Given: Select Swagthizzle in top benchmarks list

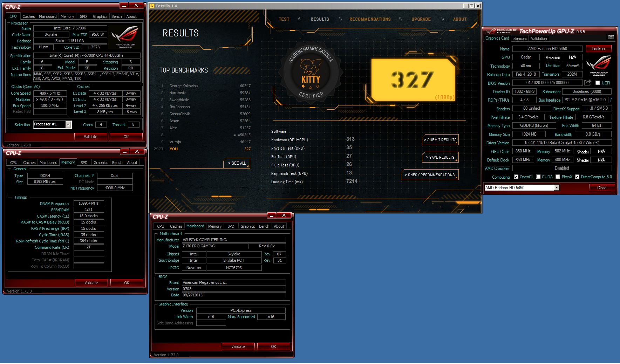Looking at the screenshot, I should (206, 100).
